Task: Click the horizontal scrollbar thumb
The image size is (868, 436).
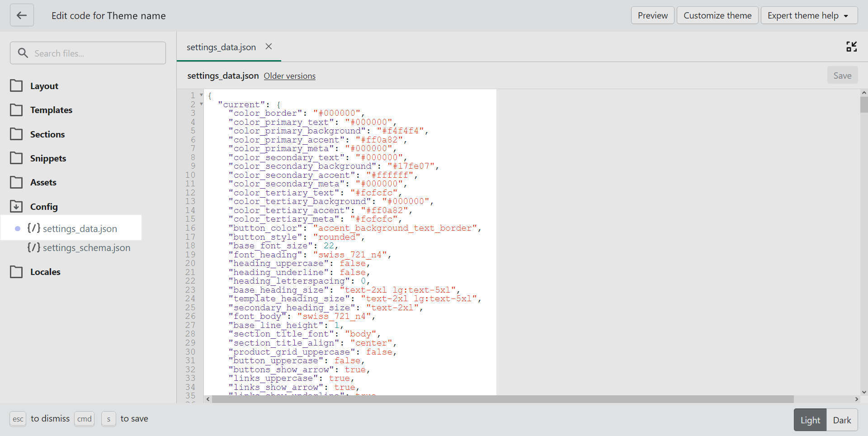Action: 503,399
